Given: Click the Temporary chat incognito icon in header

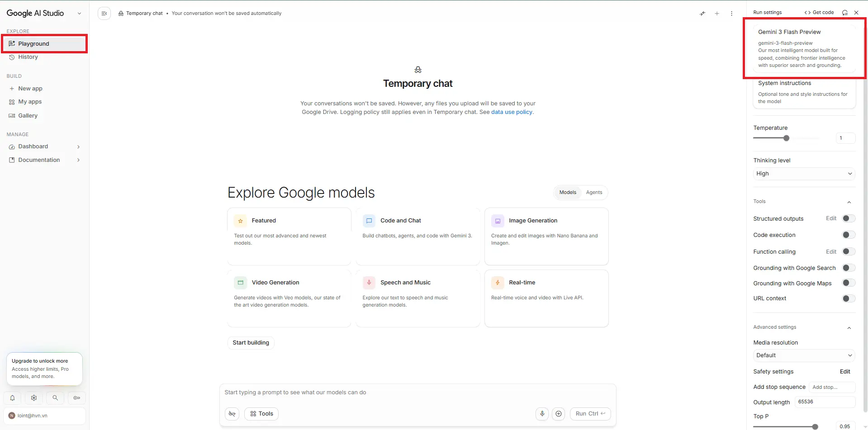Looking at the screenshot, I should point(121,14).
